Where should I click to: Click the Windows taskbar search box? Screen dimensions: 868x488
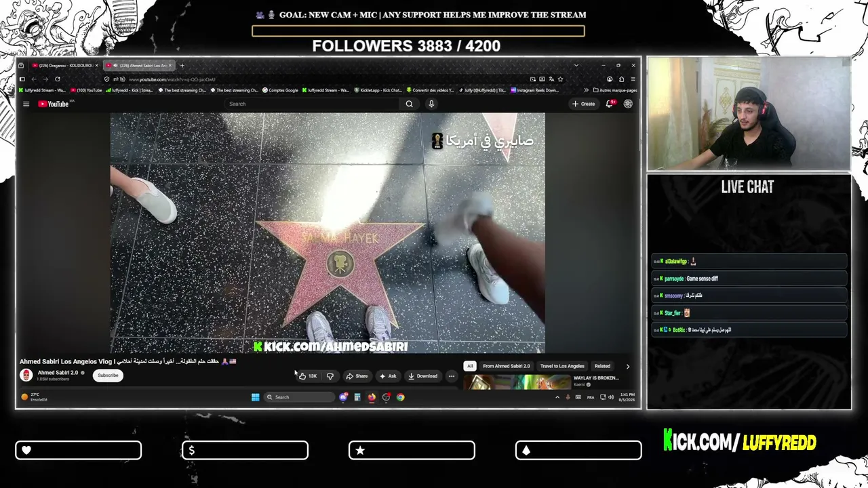coord(298,397)
